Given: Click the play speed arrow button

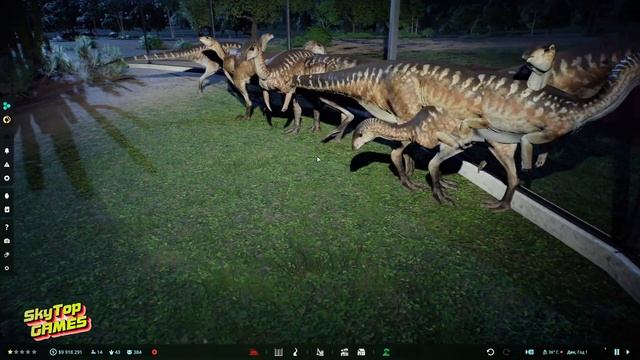Looking at the screenshot, I should pos(628,352).
